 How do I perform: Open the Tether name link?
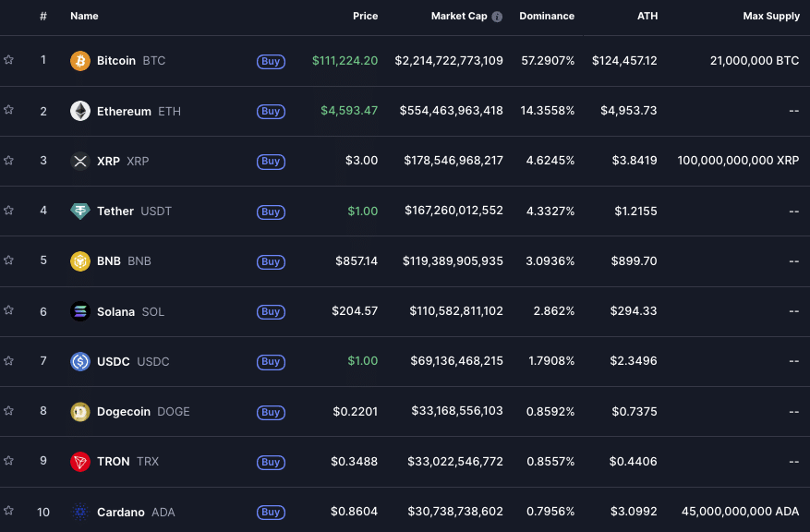(x=115, y=212)
